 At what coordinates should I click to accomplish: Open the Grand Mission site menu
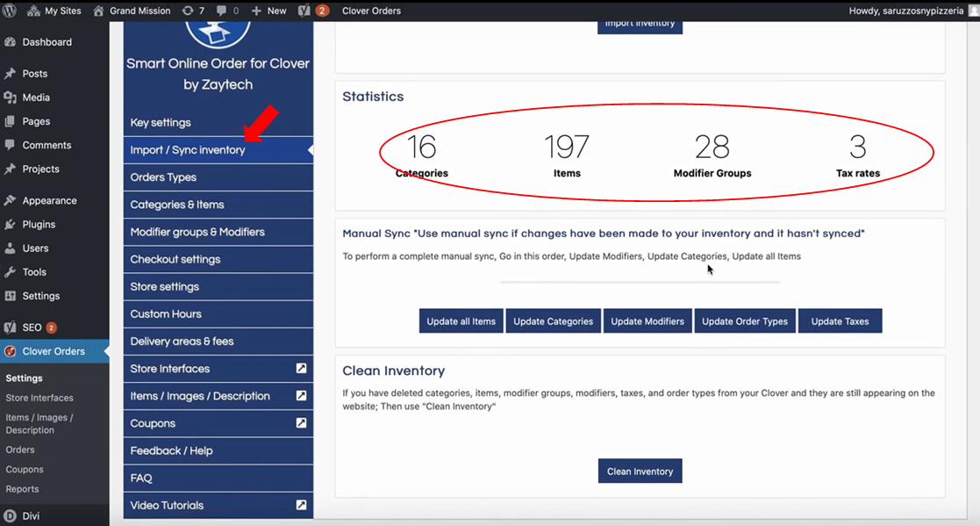[132, 11]
